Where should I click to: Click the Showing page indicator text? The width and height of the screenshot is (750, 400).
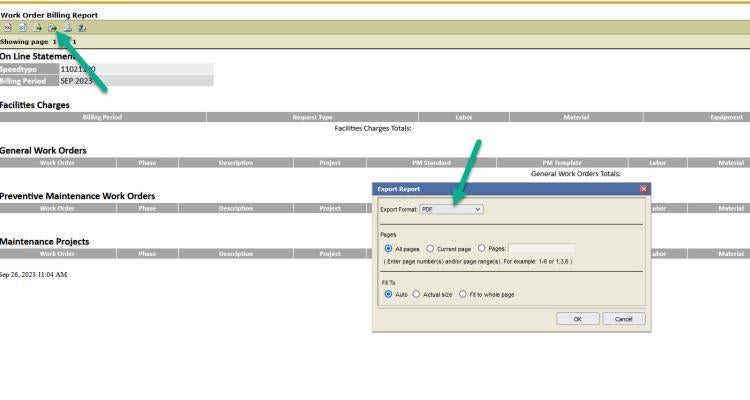click(38, 42)
